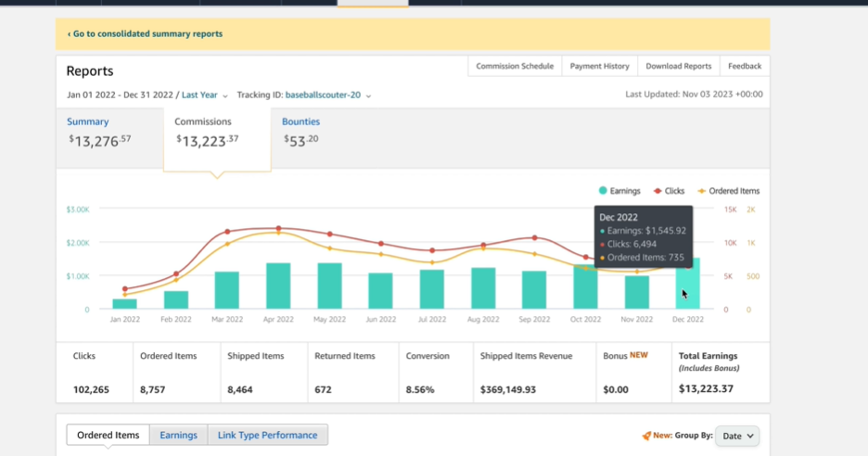Toggle the Earnings legend marker
The image size is (868, 456).
tap(603, 191)
